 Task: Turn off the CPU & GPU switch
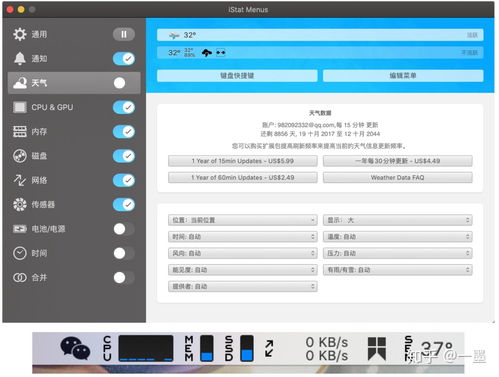(x=124, y=107)
